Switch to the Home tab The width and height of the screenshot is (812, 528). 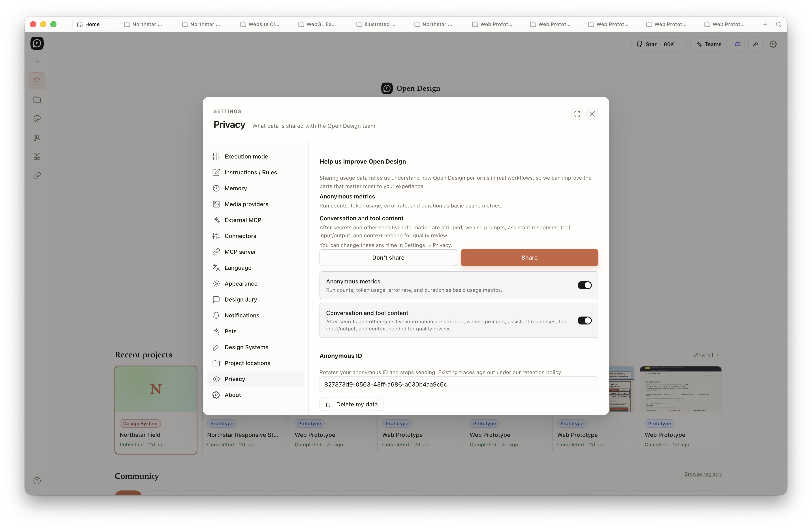pyautogui.click(x=95, y=24)
